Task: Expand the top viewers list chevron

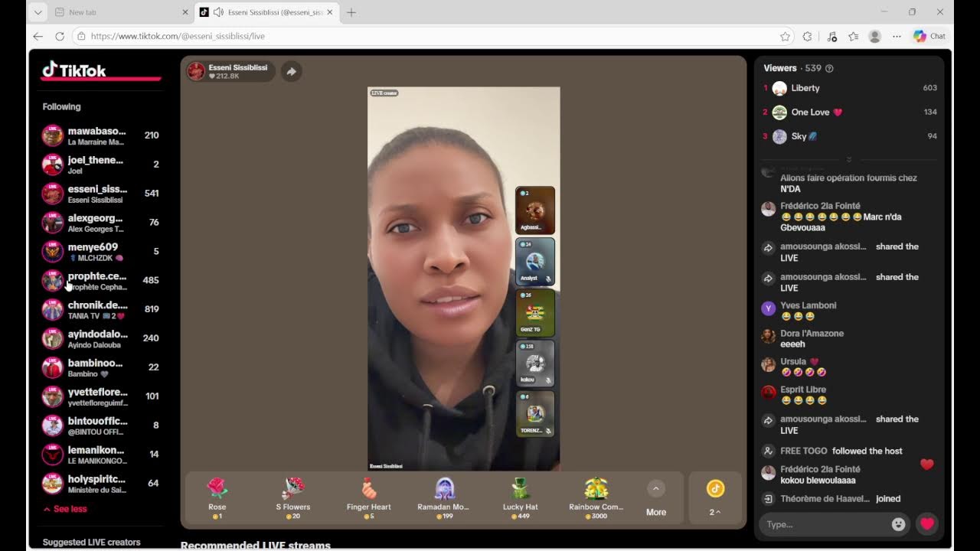Action: [848, 159]
